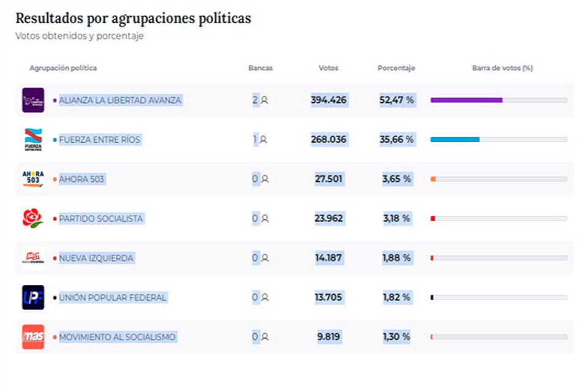
Task: Click the Fuerza Entre Ríos party logo
Action: point(33,140)
